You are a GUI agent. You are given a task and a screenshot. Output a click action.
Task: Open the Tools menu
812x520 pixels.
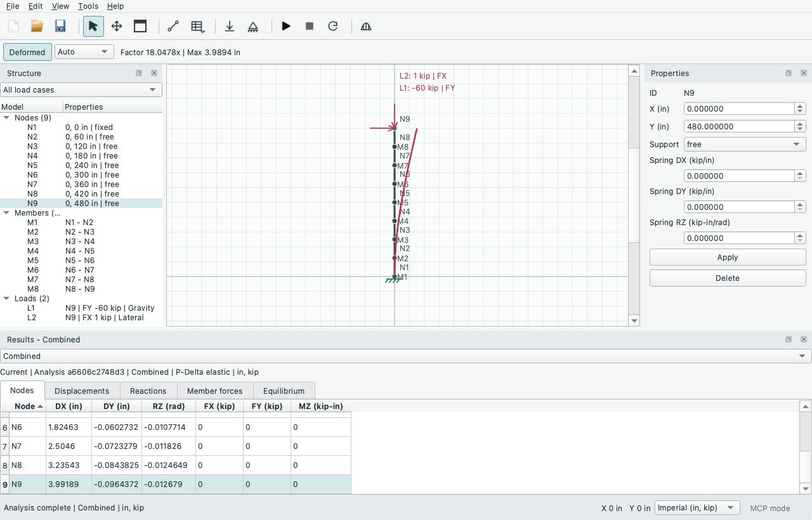pos(88,6)
